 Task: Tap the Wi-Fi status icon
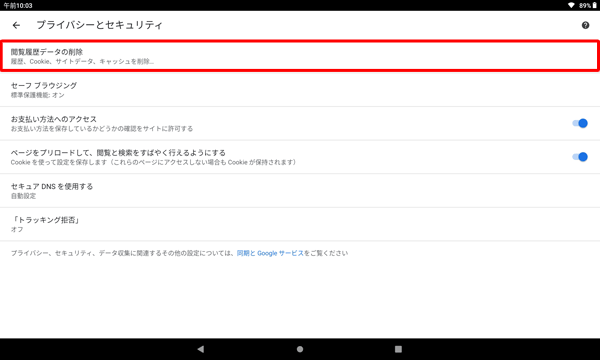pos(571,5)
